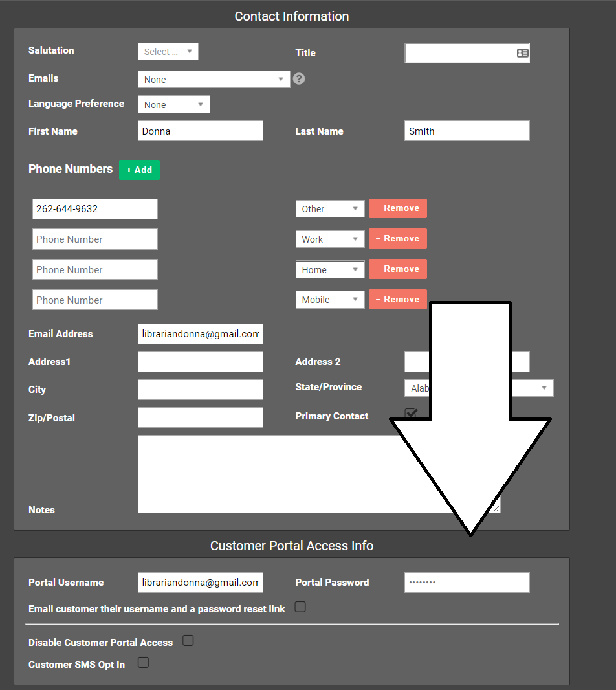Remove the 262-644-9632 phone number

coord(397,208)
